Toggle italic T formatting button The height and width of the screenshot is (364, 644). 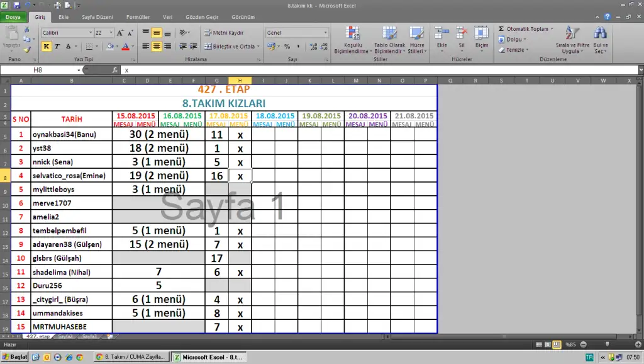[57, 47]
